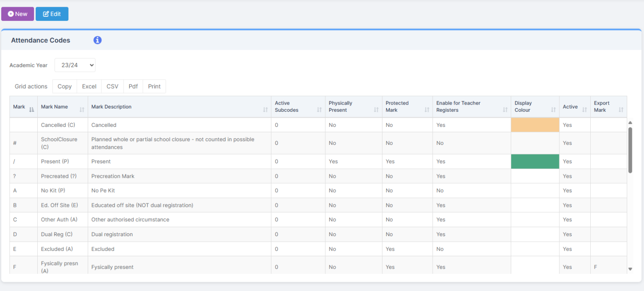
Task: Export the grid to Excel
Action: (89, 86)
